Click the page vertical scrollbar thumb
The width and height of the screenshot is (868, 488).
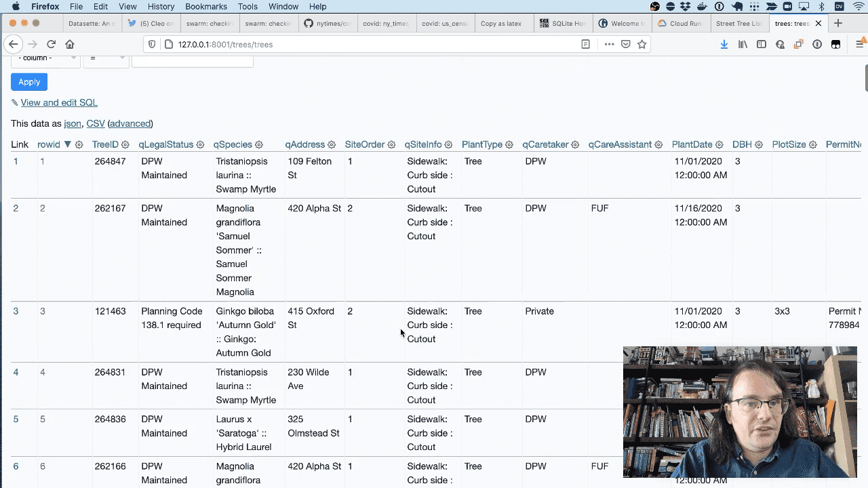pos(866,78)
